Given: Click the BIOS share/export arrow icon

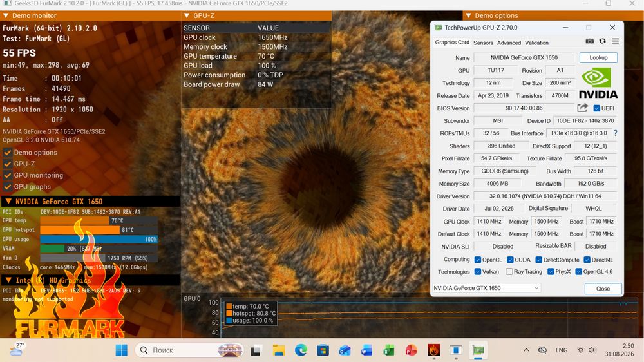Looking at the screenshot, I should [x=582, y=108].
